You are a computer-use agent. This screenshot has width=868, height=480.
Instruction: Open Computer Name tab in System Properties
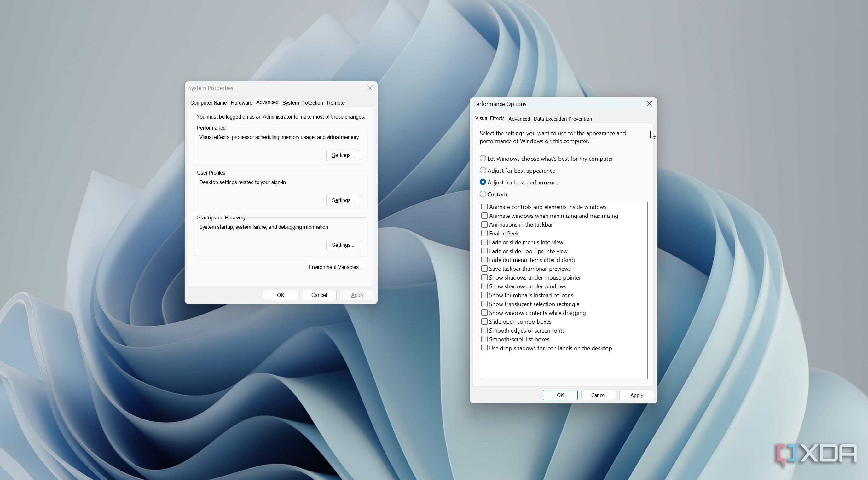click(x=208, y=103)
